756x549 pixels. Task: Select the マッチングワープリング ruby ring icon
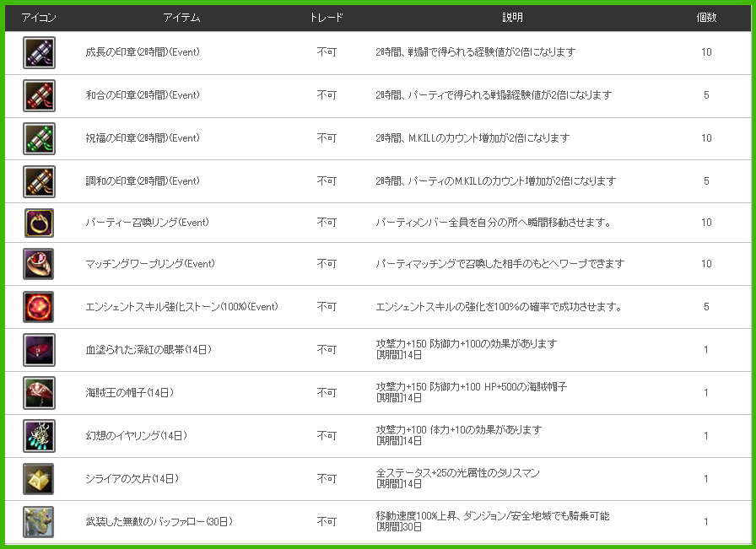tap(39, 264)
